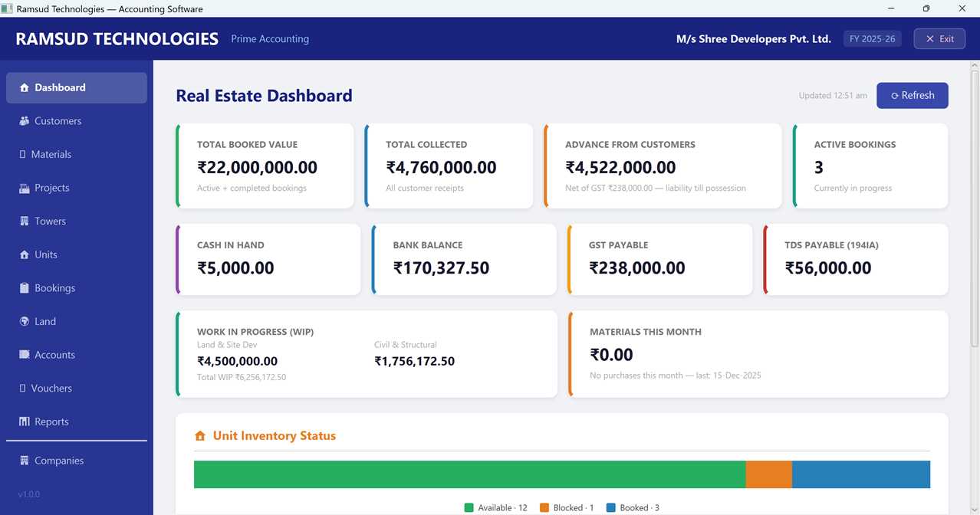Viewport: 980px width, 515px height.
Task: Click the Real Estate Dashboard heading
Action: 264,96
